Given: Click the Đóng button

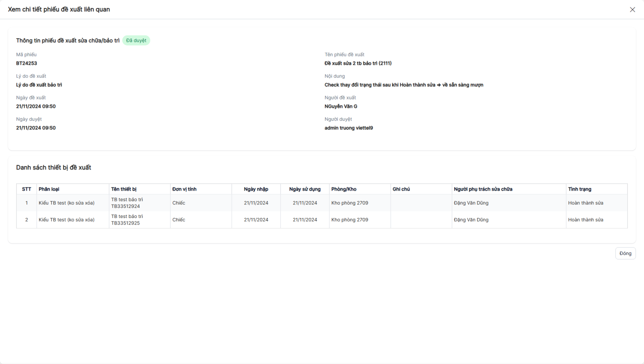Looking at the screenshot, I should pyautogui.click(x=625, y=253).
